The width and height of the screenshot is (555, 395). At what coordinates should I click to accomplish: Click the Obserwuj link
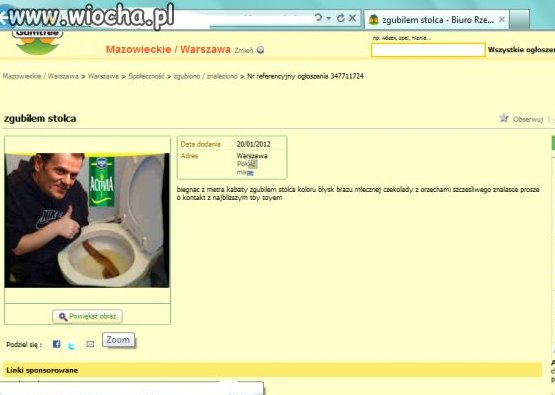pos(528,119)
